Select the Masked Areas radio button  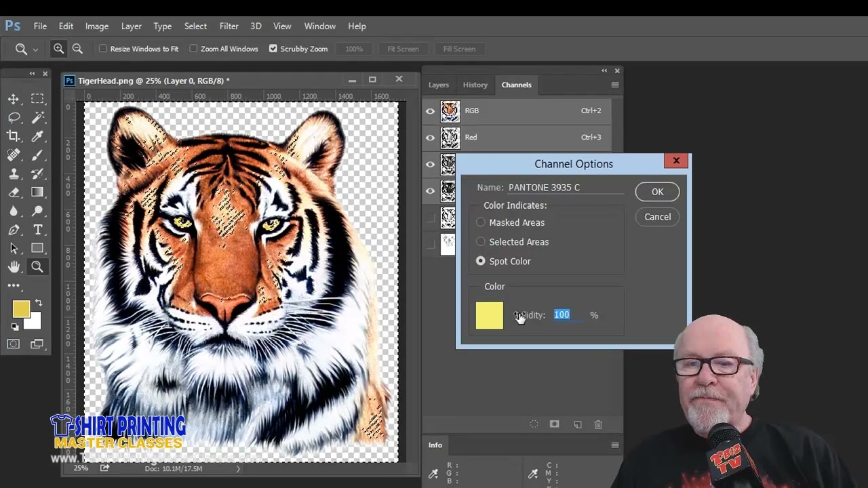[x=481, y=222]
